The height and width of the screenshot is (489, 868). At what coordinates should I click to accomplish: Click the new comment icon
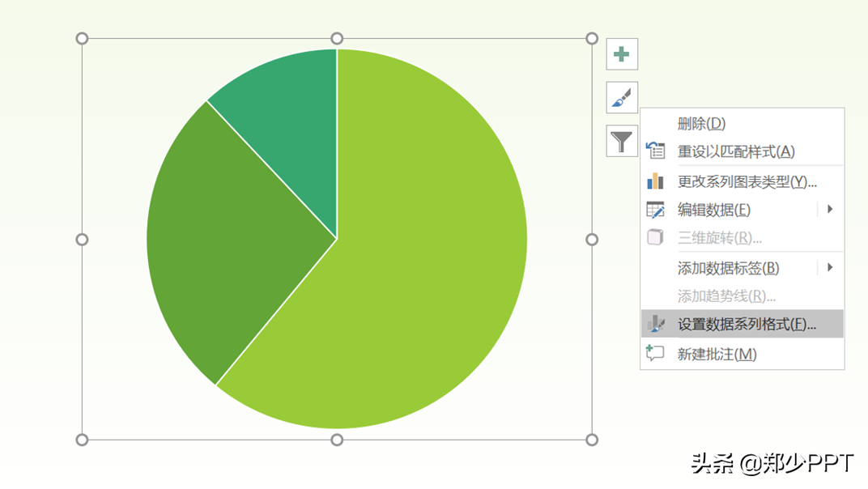coord(655,353)
